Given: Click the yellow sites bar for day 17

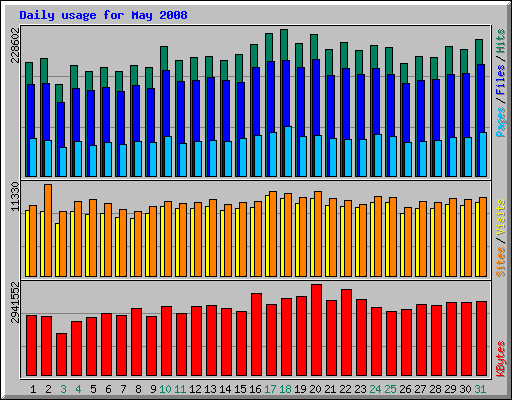Looking at the screenshot, I should pos(267,236).
